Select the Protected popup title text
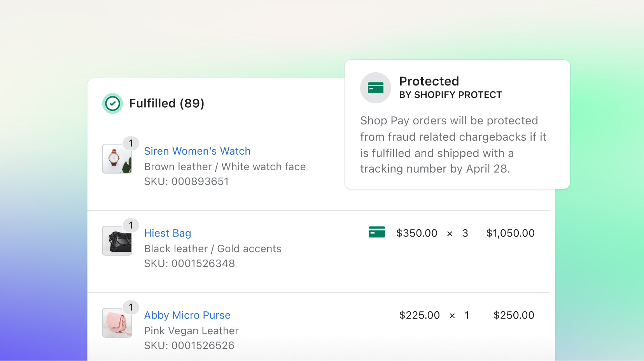644x361 pixels. pos(429,81)
